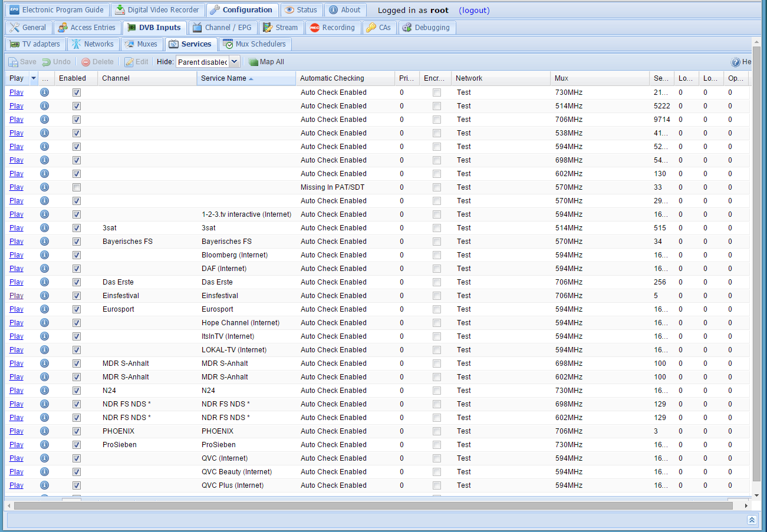Open the Digital Video Recorder tab
The width and height of the screenshot is (767, 532).
click(x=157, y=10)
